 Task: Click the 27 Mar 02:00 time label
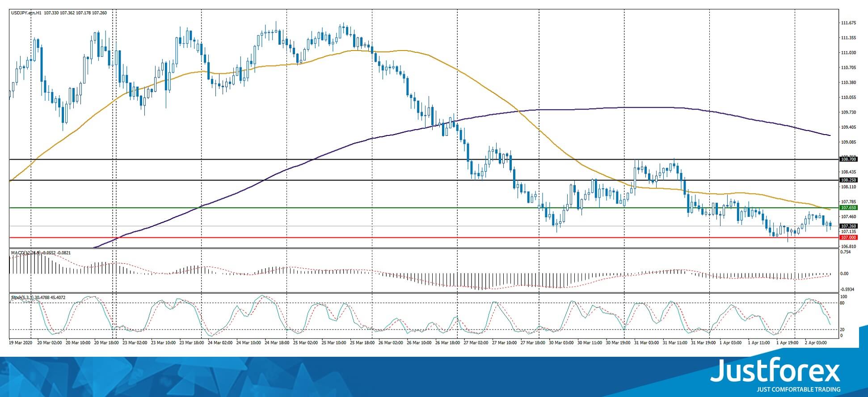coord(476,343)
